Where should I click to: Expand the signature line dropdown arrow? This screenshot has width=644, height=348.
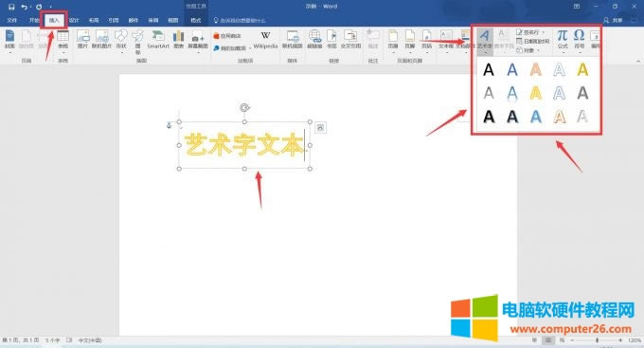544,32
